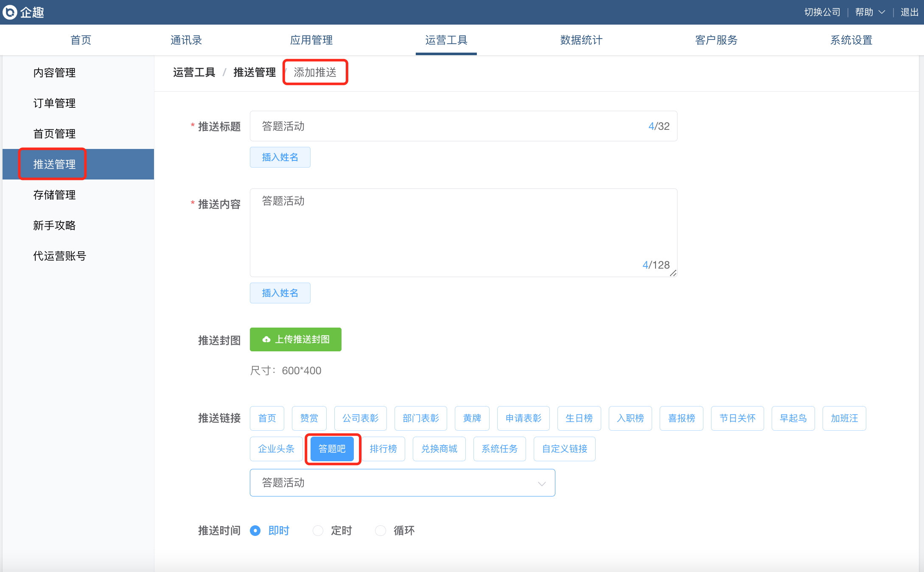The width and height of the screenshot is (924, 572).
Task: Choose the 循环 radio option
Action: click(x=381, y=530)
